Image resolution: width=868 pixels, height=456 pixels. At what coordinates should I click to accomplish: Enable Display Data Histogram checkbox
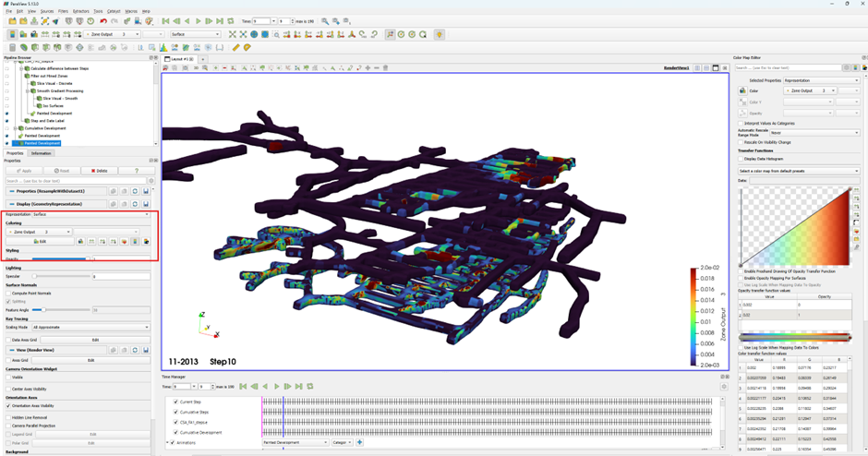pos(741,159)
